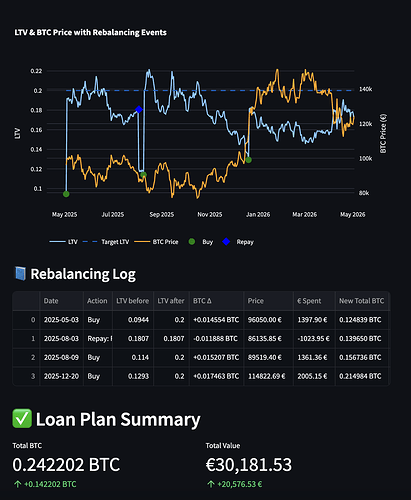The height and width of the screenshot is (500, 411).
Task: Click the LTV before column header
Action: [x=133, y=301]
